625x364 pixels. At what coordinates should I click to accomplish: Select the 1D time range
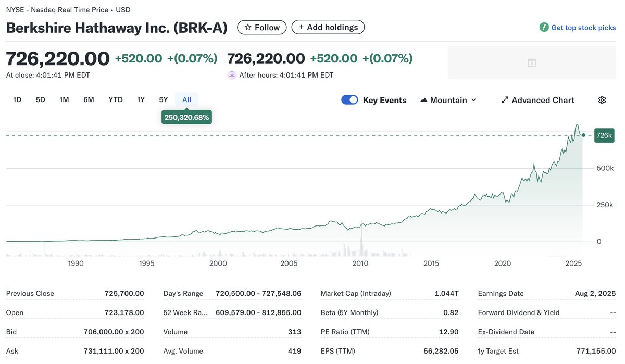click(x=17, y=99)
